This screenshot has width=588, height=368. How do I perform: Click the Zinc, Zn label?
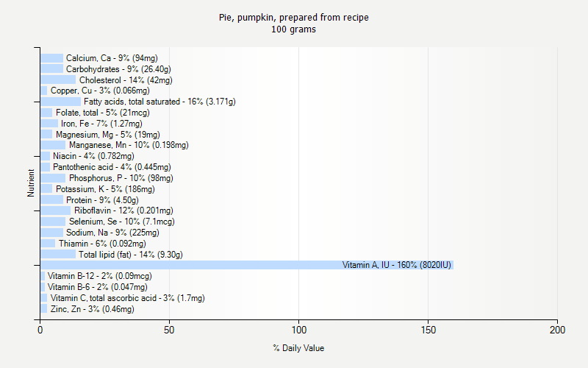click(93, 309)
